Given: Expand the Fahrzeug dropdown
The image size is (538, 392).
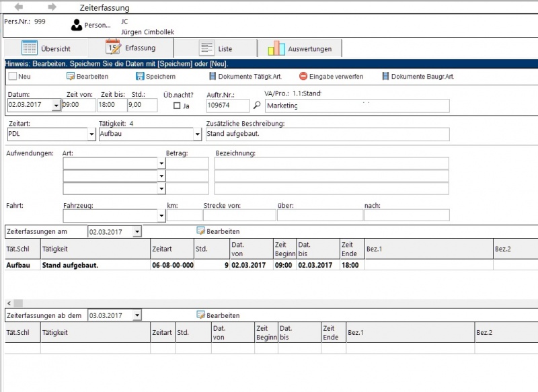Looking at the screenshot, I should [x=161, y=216].
